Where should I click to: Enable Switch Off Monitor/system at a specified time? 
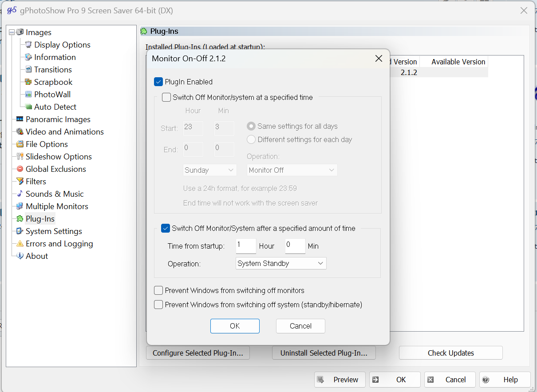pyautogui.click(x=166, y=97)
